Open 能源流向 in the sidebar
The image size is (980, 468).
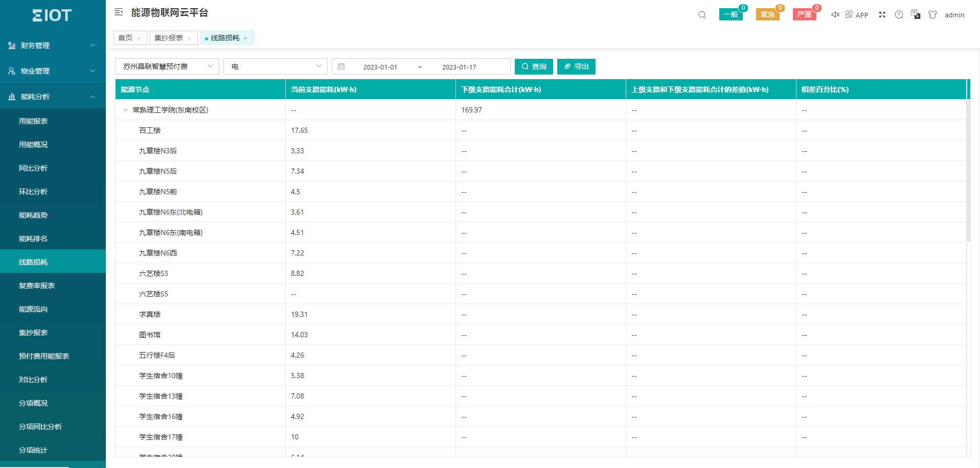53,309
